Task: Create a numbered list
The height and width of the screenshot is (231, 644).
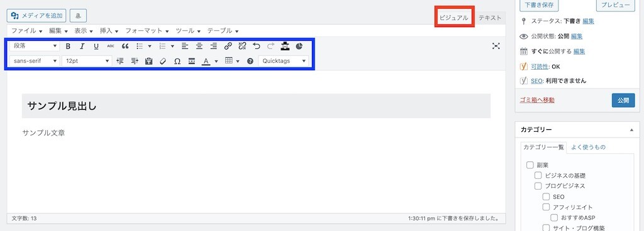Action: (x=163, y=46)
